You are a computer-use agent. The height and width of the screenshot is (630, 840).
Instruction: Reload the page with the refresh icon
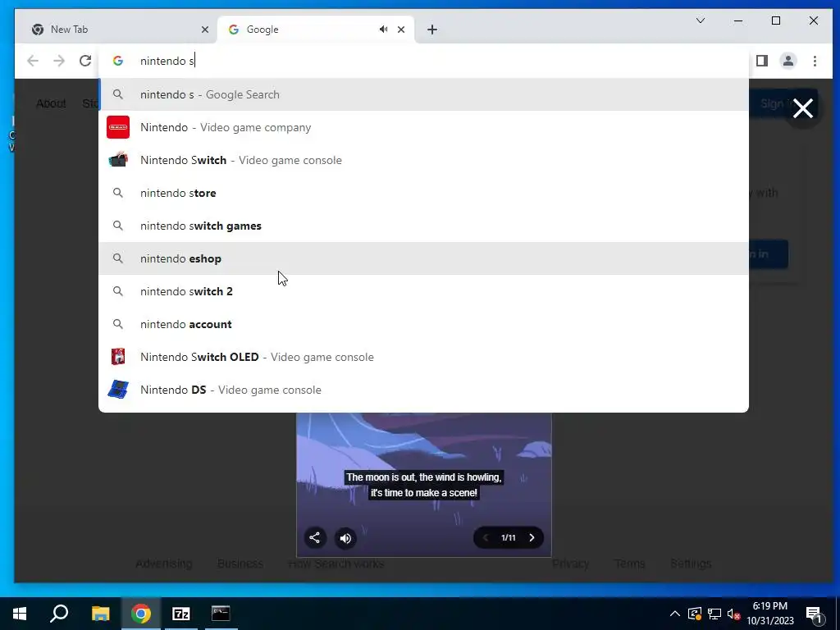85,61
